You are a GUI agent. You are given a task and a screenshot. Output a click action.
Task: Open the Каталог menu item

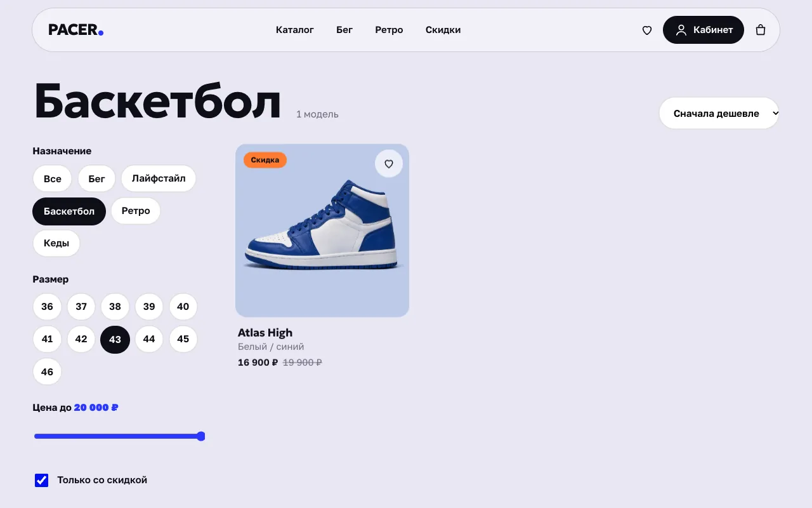point(295,30)
